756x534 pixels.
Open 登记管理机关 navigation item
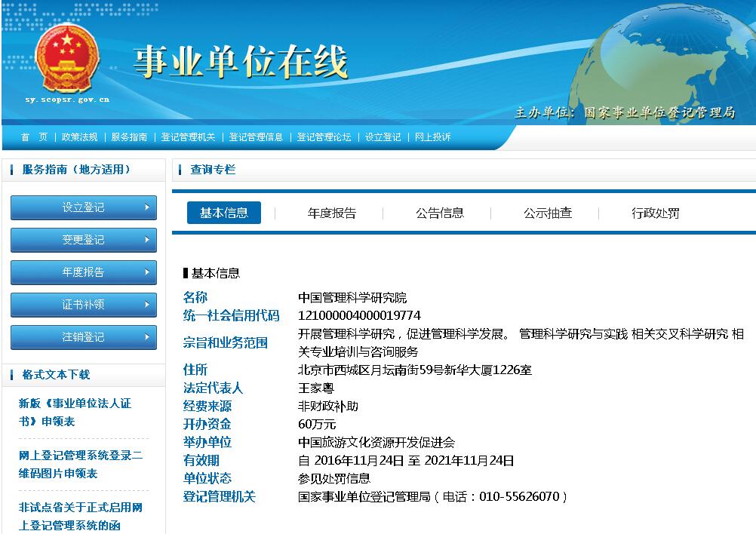(x=188, y=137)
